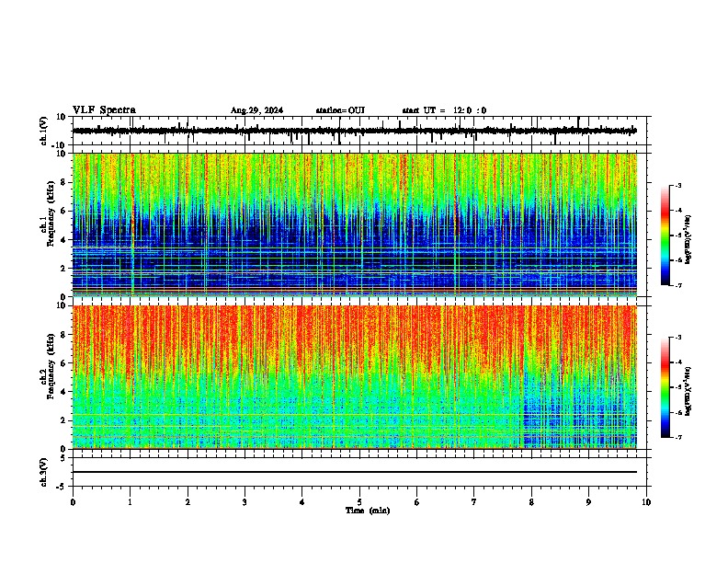
Task: Select the ch.1 color bar log(PSD) units label
Action: pyautogui.click(x=689, y=240)
